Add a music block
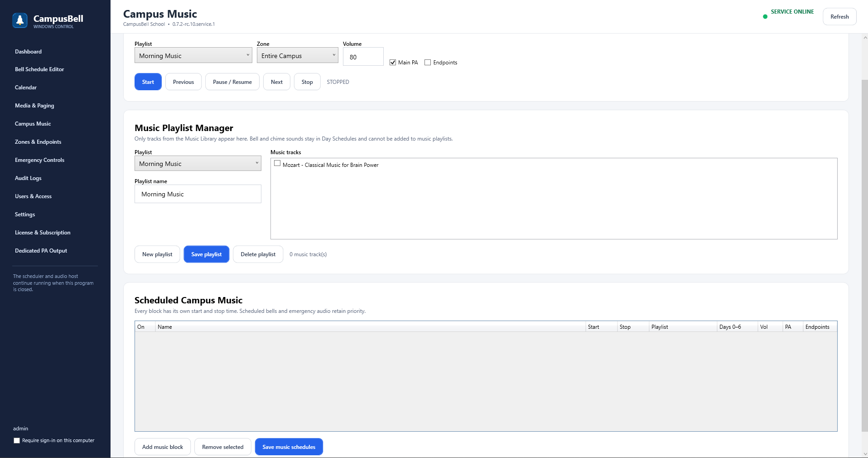The image size is (868, 458). click(163, 447)
